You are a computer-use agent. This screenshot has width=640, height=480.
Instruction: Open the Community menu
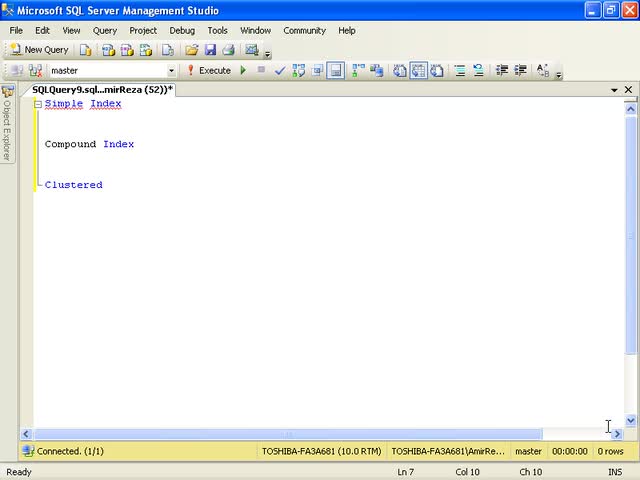pos(304,31)
